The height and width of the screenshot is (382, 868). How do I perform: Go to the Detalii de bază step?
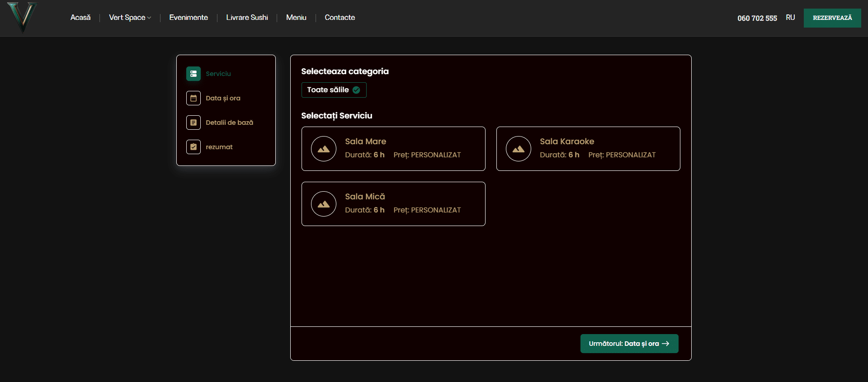229,123
